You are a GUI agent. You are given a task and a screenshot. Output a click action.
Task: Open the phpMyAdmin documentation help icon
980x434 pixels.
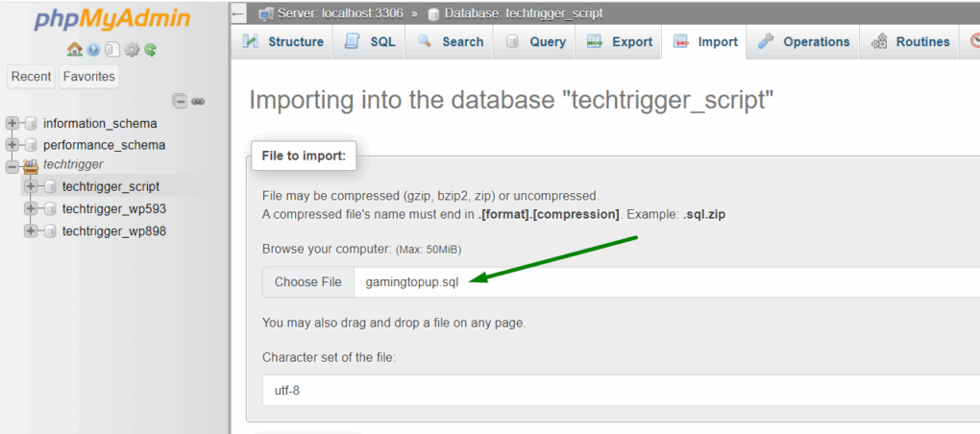coord(93,50)
